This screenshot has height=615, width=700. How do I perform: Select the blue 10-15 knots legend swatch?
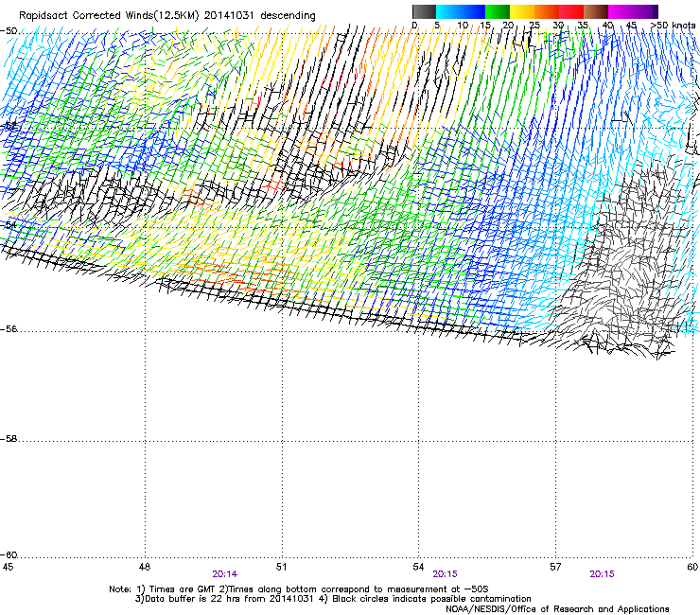(x=473, y=11)
